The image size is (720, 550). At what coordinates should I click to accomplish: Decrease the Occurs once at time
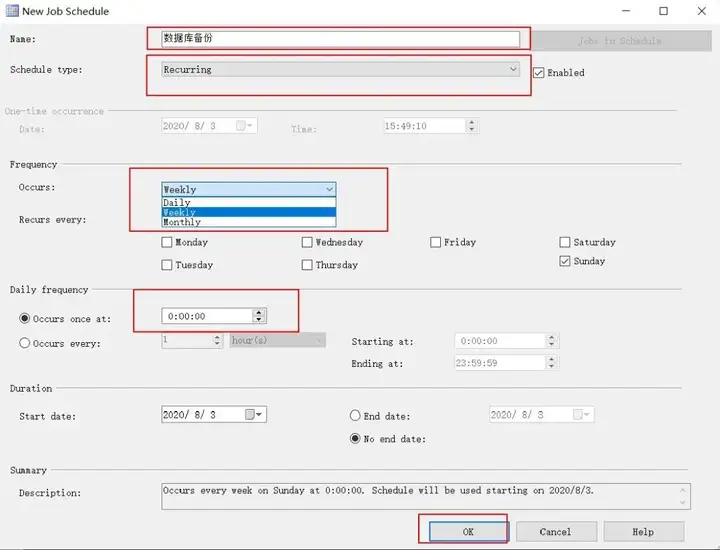click(x=259, y=320)
